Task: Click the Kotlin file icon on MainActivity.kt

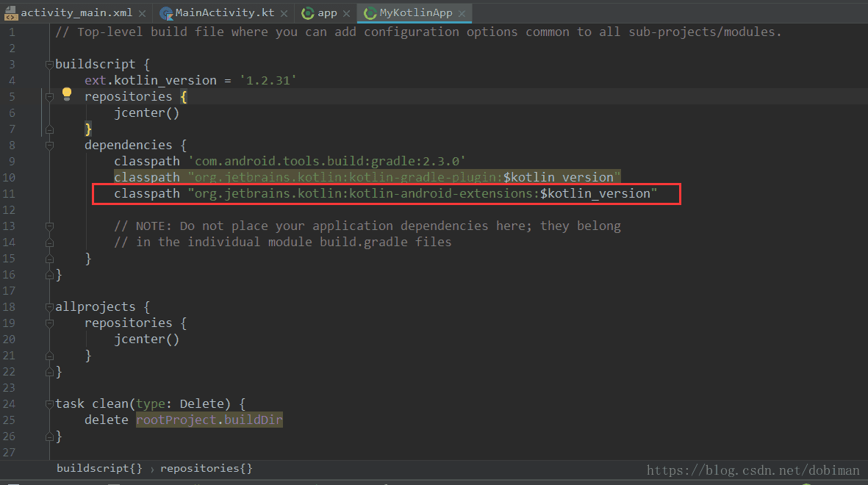Action: point(165,12)
